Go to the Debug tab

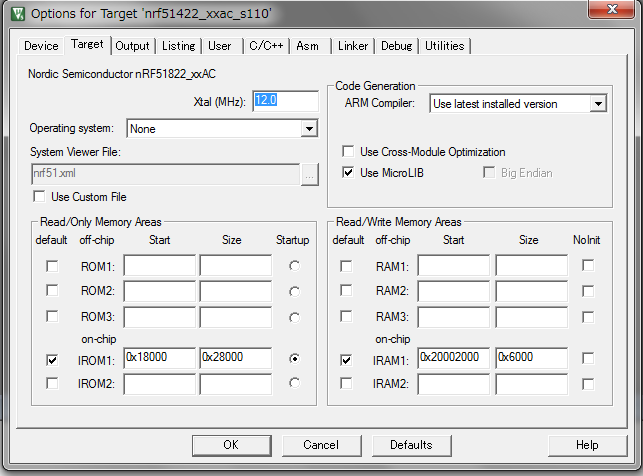point(397,46)
